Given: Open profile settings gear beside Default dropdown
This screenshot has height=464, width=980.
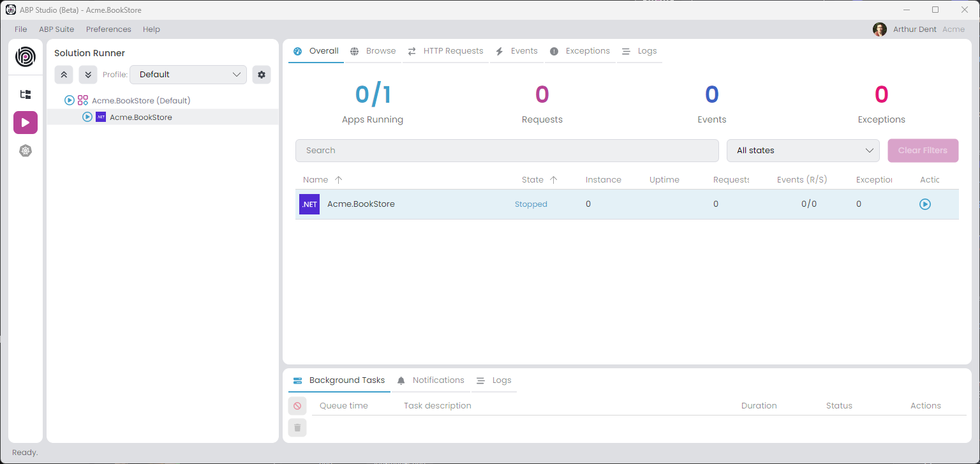Looking at the screenshot, I should click(261, 74).
